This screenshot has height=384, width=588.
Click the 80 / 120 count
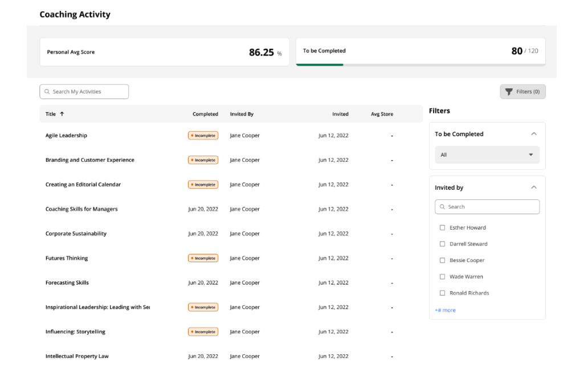(525, 51)
